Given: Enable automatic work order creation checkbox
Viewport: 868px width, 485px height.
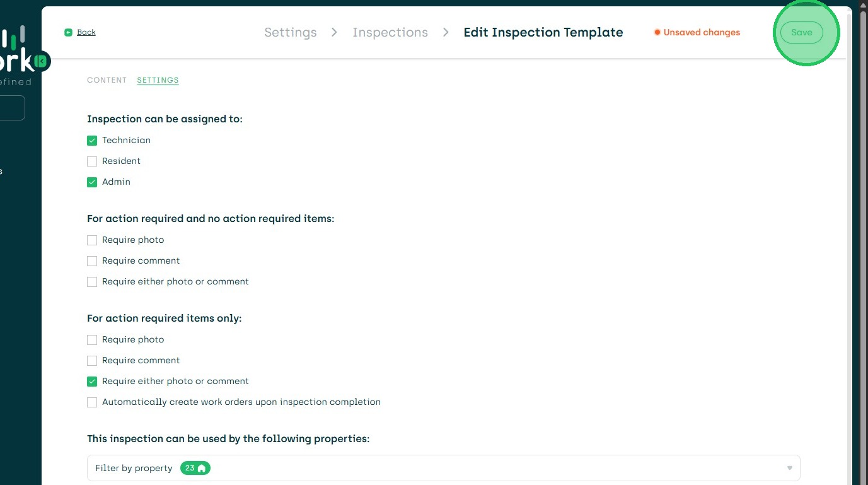Looking at the screenshot, I should pyautogui.click(x=92, y=402).
